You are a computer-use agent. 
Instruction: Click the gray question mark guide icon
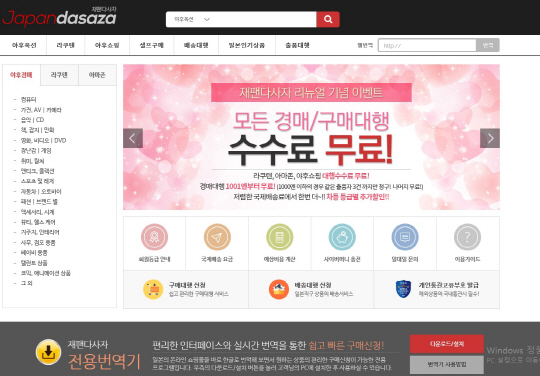tap(467, 237)
